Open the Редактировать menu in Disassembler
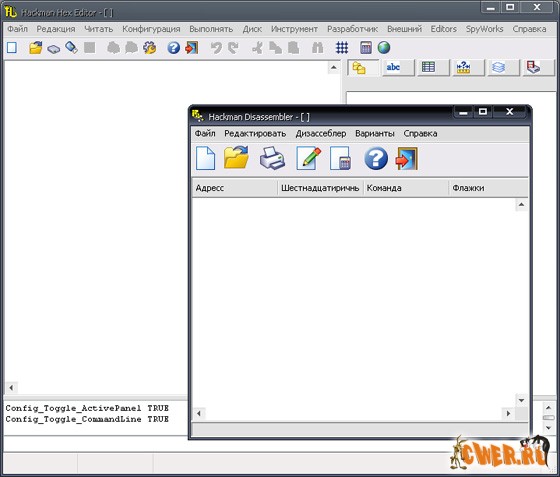Screen dimensions: 560x477 pyautogui.click(x=255, y=134)
